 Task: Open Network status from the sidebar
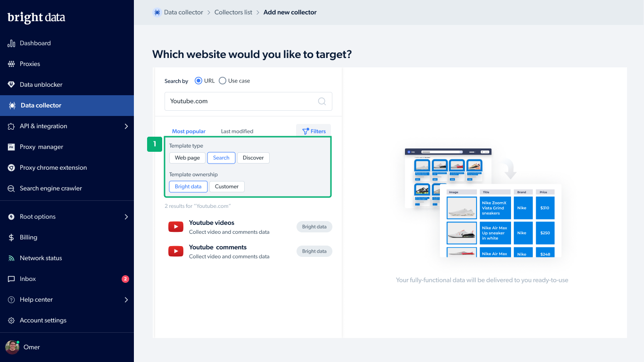[67, 258]
